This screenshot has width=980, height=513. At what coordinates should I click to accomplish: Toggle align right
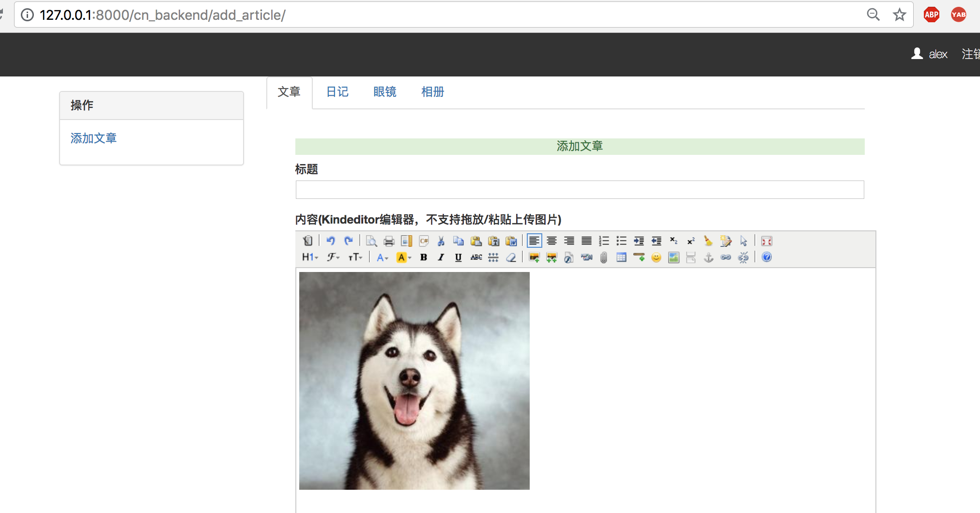[x=569, y=241]
